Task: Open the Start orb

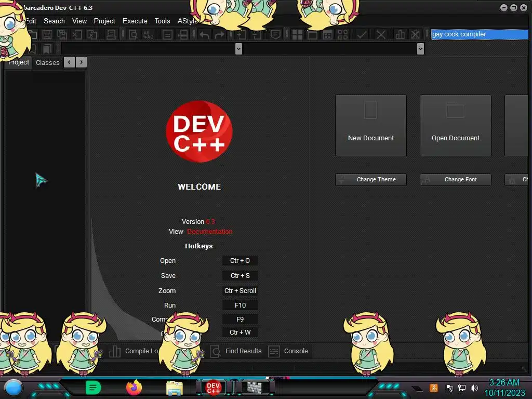Action: (x=14, y=388)
